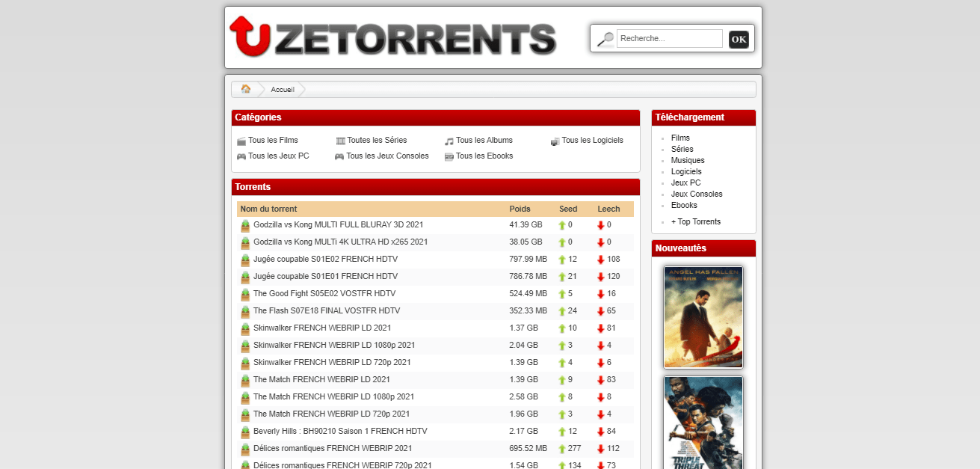Click torrent icon for The Match WEBRIP LD 2021
This screenshot has width=980, height=469.
(245, 380)
